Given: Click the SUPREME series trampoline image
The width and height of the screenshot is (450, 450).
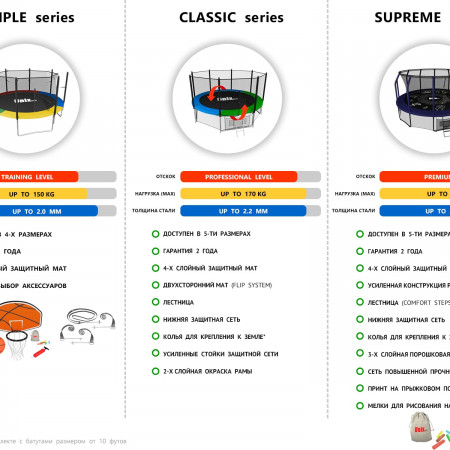Looking at the screenshot, I should point(422,100).
